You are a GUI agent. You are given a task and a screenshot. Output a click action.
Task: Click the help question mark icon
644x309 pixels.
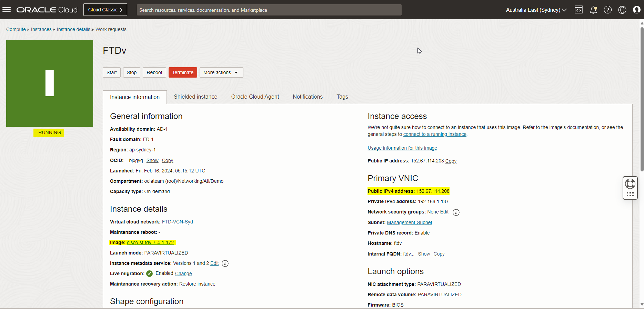point(607,10)
